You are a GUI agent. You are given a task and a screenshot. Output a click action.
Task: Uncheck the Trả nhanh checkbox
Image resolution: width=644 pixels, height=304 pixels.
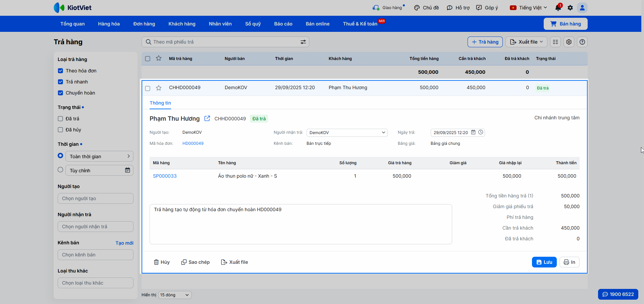tap(60, 82)
